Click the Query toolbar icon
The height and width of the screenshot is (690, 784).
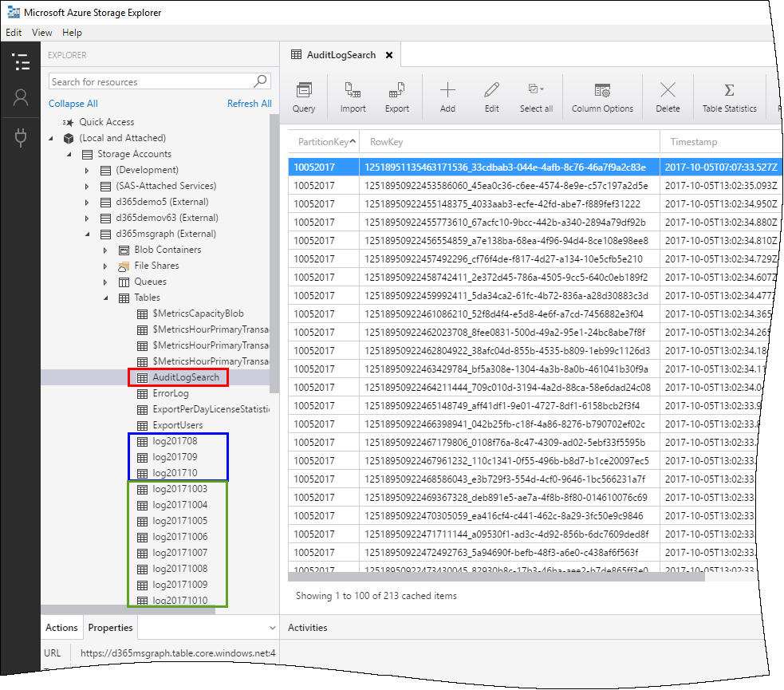(x=304, y=90)
